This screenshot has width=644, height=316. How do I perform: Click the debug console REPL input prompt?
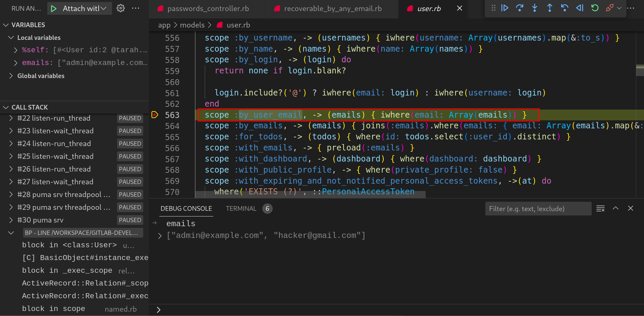399,310
